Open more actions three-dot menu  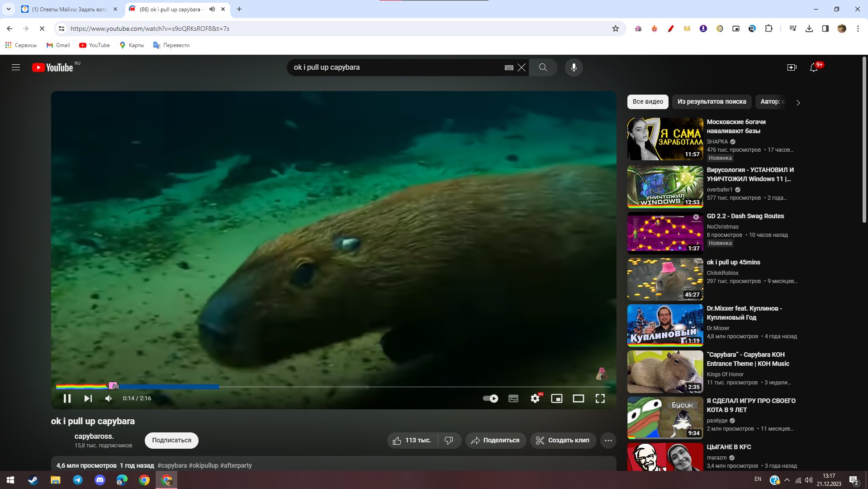tap(608, 440)
